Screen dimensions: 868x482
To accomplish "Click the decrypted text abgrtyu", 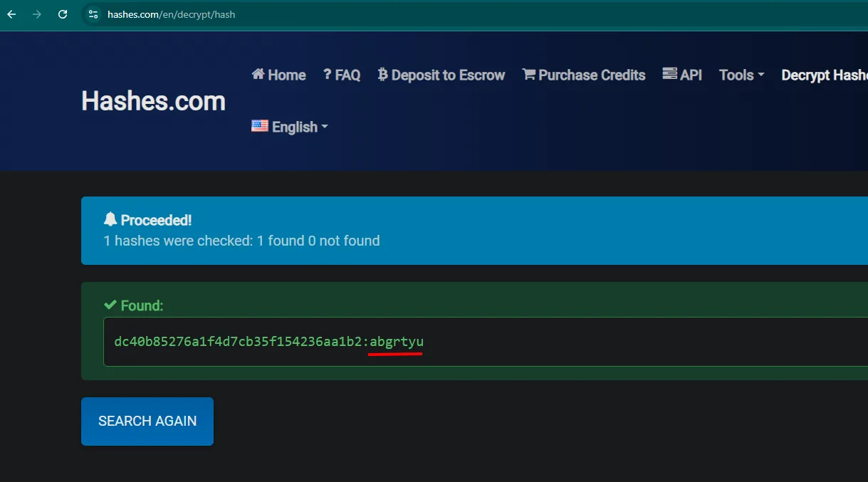I will coord(397,342).
